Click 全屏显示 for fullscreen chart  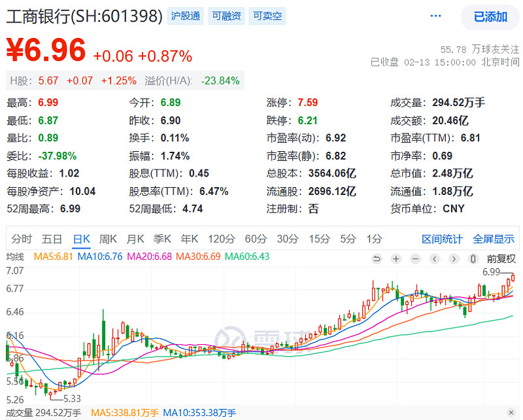point(492,239)
